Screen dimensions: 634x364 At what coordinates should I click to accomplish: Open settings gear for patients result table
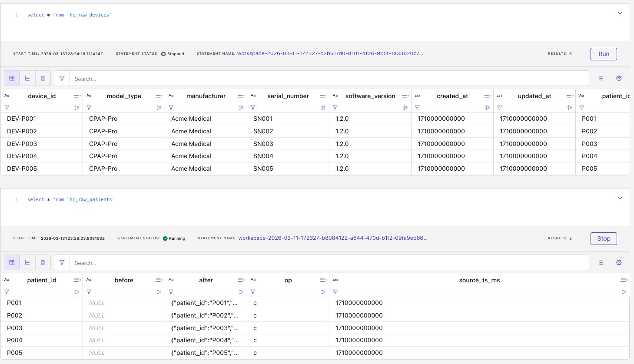(x=619, y=263)
